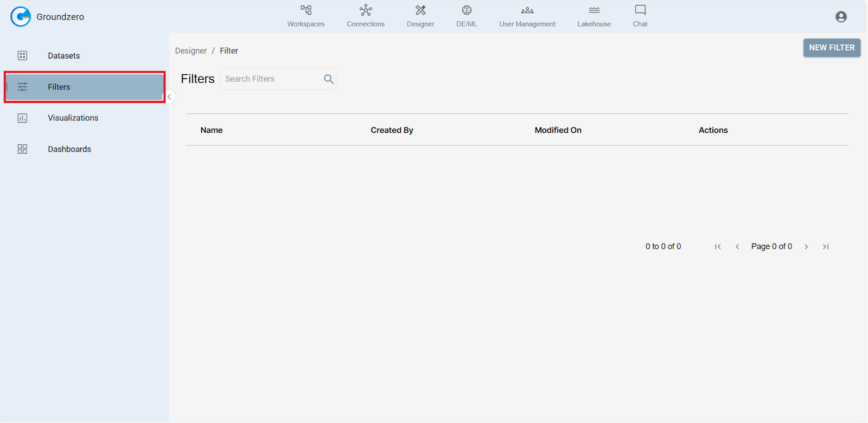Navigate to the DE/ML section
Viewport: 868px width, 423px height.
pyautogui.click(x=467, y=16)
